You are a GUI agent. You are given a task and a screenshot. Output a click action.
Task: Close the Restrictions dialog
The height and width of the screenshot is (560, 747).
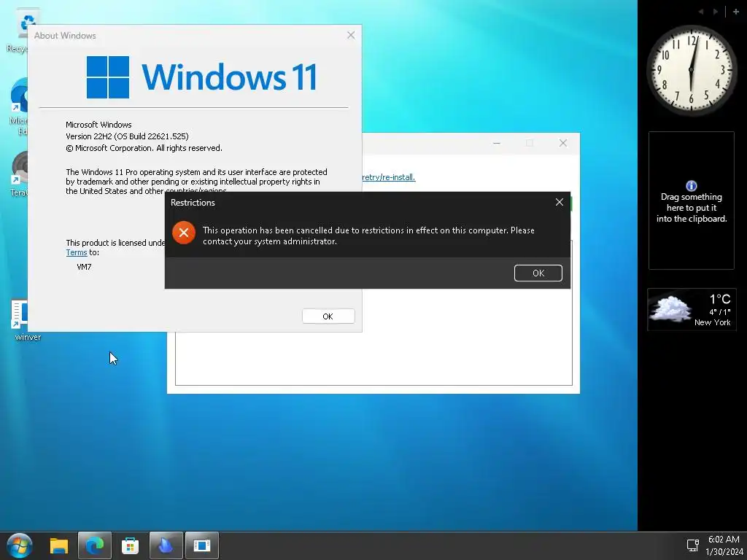point(560,203)
